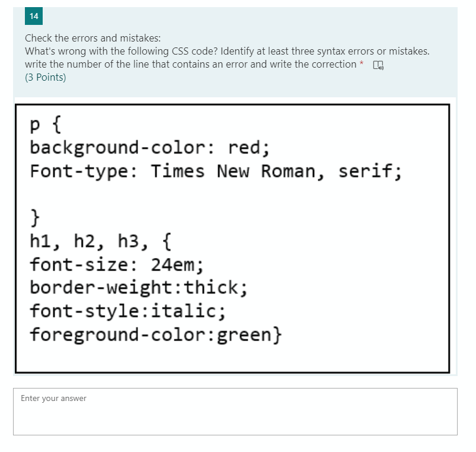476x452 pixels.
Task: Click the '(3 Points)' label
Action: 44,77
